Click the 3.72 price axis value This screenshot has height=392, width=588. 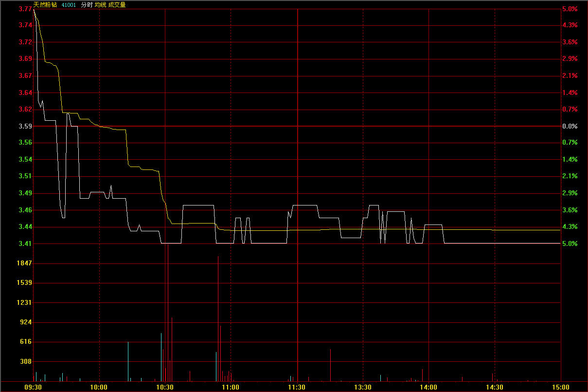click(x=25, y=42)
